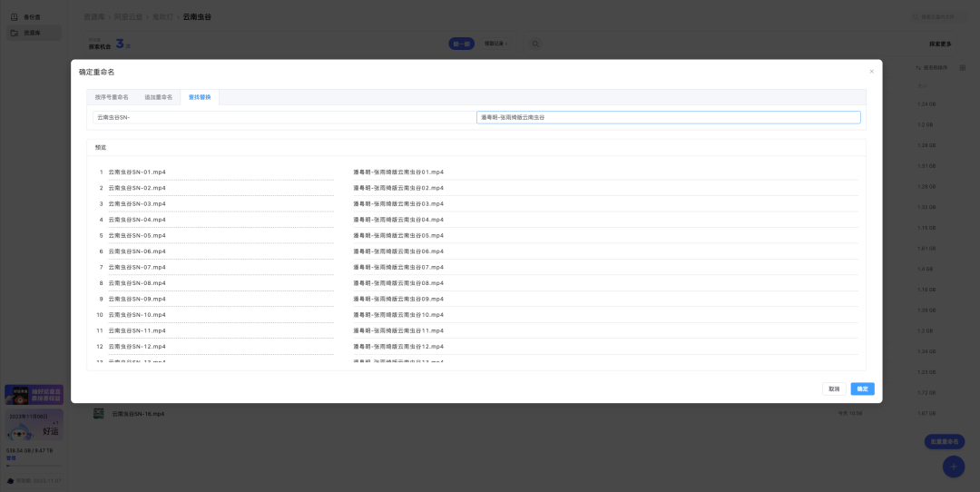The height and width of the screenshot is (492, 980).
Task: Click new name 潘粤明-张雨绮版云南虫谷09.mp4
Action: click(x=398, y=299)
